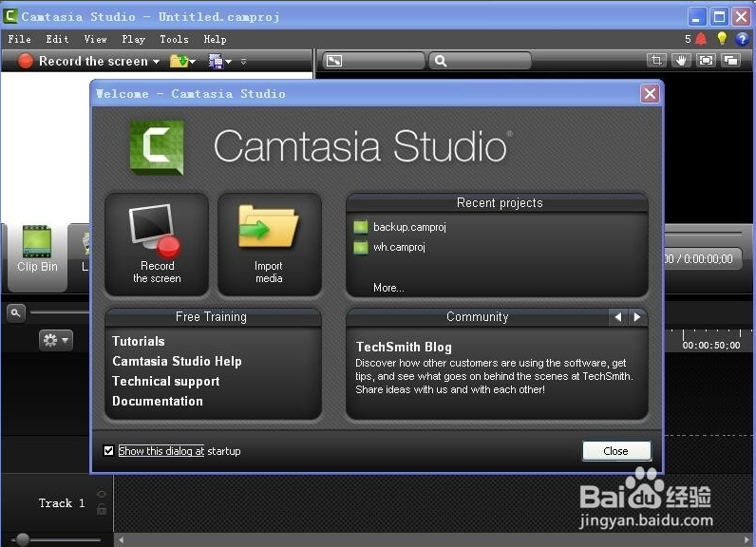Click the lightbulb tips icon
Screen dimensions: 756x547
[x=722, y=39]
